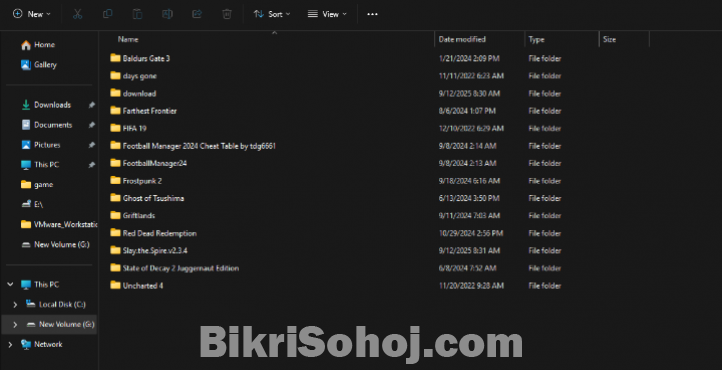Click the Rename icon in toolbar
The height and width of the screenshot is (370, 722).
coord(167,14)
